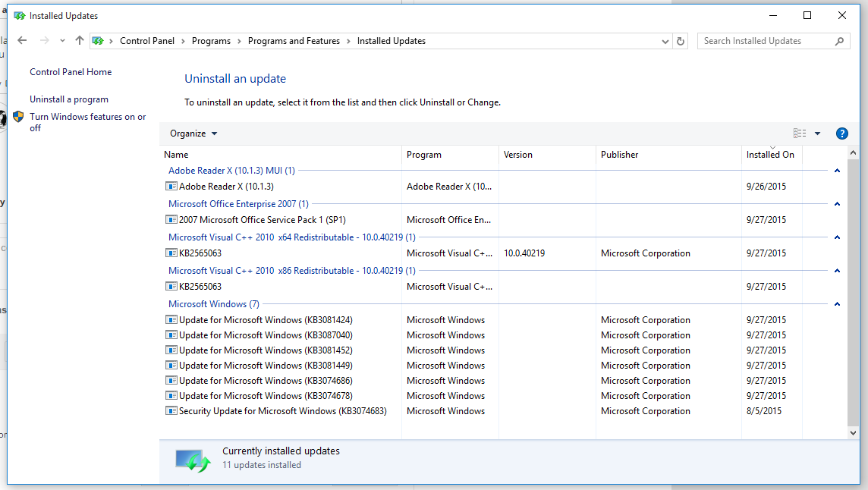Refresh the Installed Updates list

[681, 41]
